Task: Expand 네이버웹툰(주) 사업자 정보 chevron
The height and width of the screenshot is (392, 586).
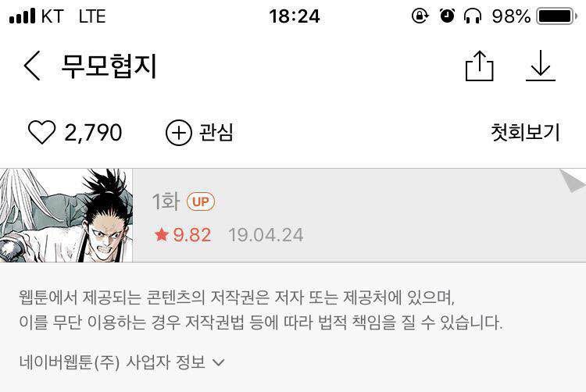Action: pyautogui.click(x=218, y=362)
